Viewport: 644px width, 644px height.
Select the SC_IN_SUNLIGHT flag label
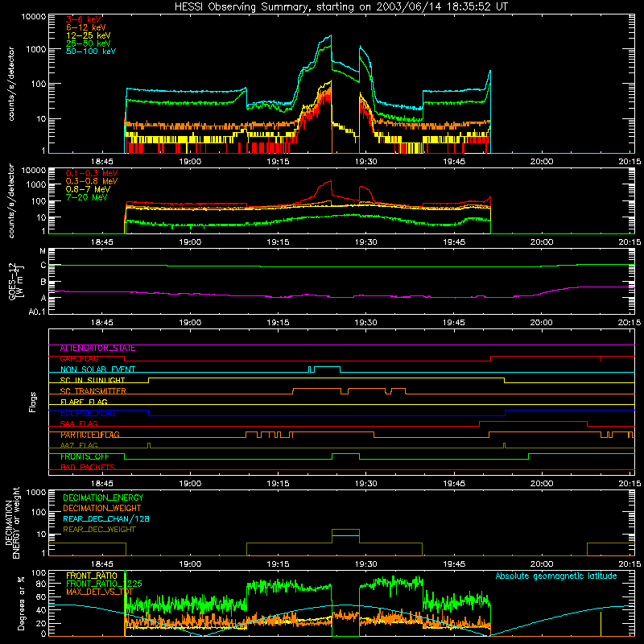(93, 380)
